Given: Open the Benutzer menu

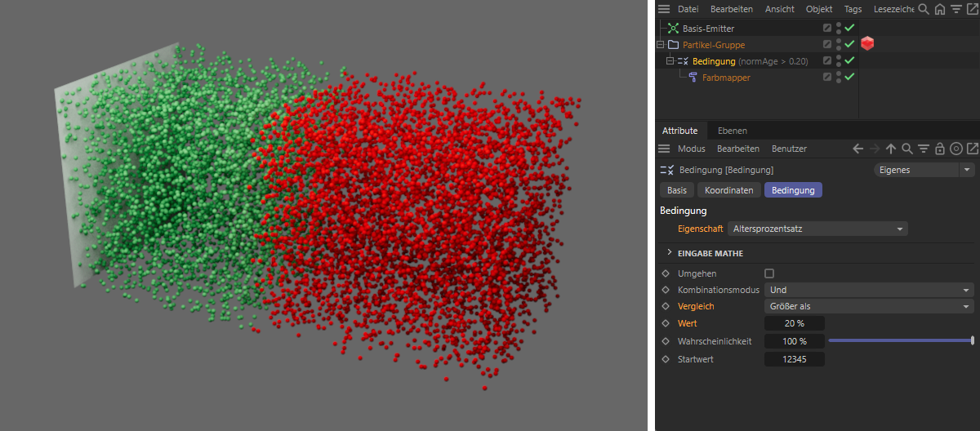Looking at the screenshot, I should tap(790, 149).
